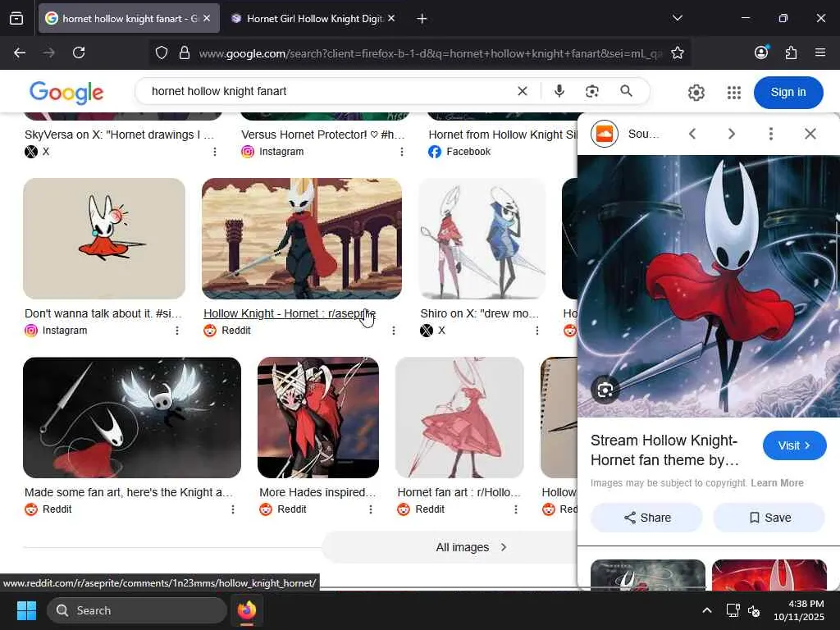
Task: Close the hornet hollow knight fanart tab
Action: pyautogui.click(x=207, y=18)
